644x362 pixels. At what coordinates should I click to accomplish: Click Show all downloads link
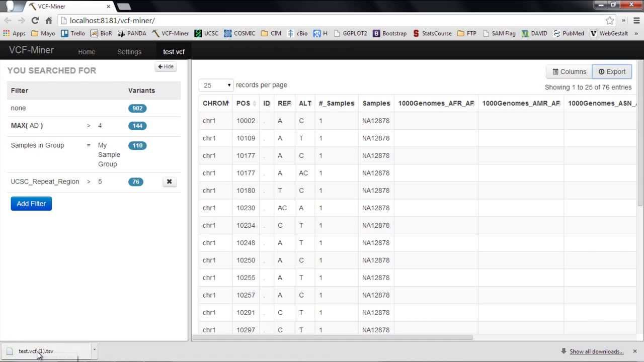[x=596, y=351]
